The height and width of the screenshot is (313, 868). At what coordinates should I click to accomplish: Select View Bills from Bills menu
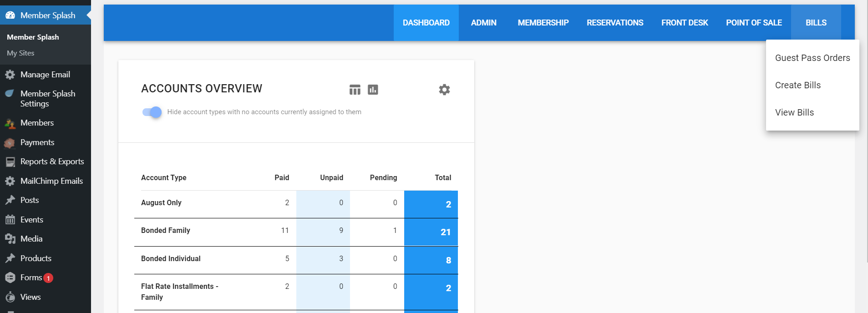(x=812, y=112)
